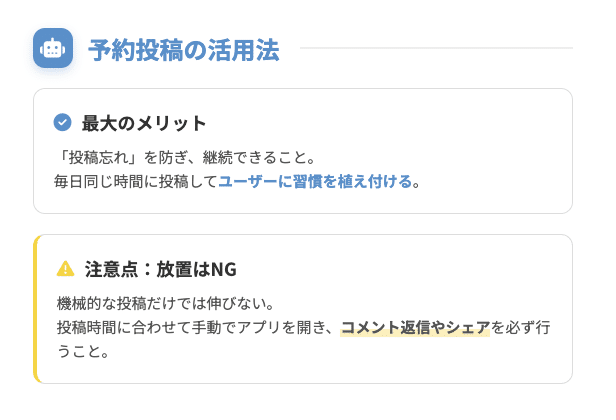
Task: Click the 最大のメリット card title
Action: (x=144, y=123)
